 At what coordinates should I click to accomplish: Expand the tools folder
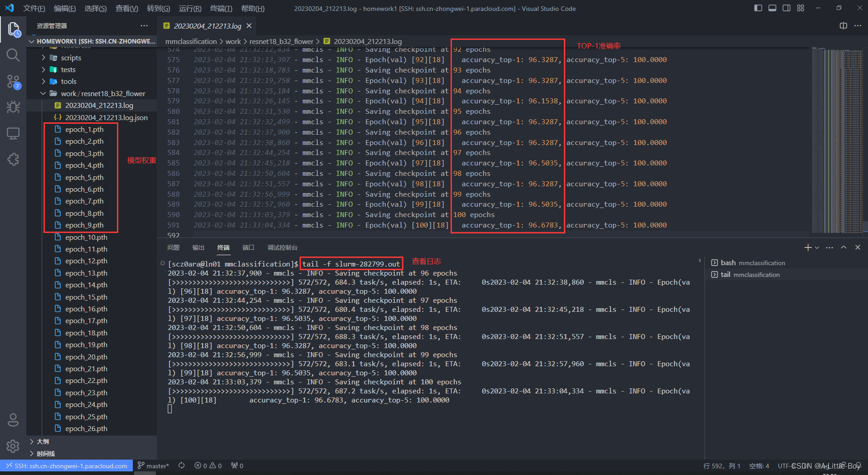92,82
